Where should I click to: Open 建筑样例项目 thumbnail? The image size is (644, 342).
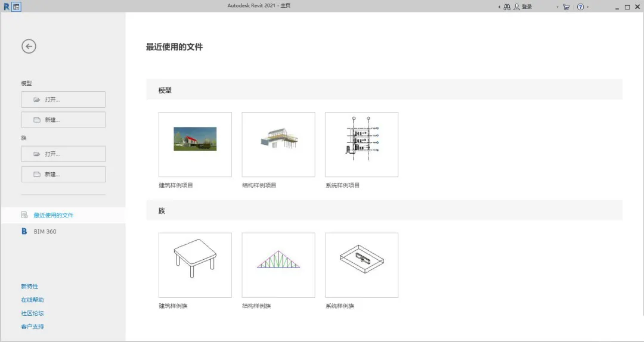(x=195, y=144)
